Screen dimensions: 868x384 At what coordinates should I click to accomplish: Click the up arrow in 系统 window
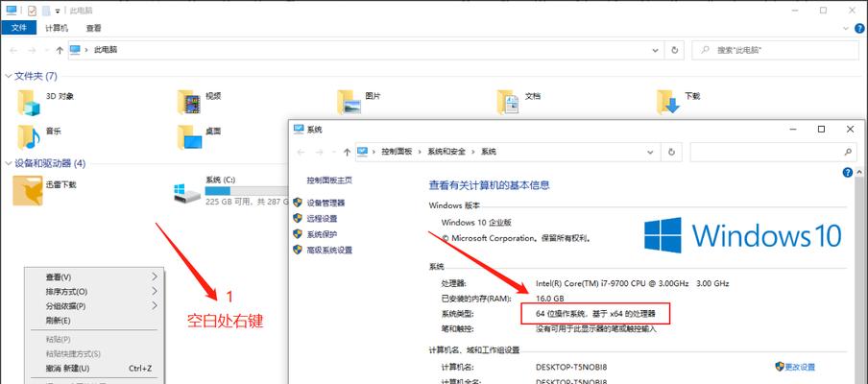click(x=347, y=152)
